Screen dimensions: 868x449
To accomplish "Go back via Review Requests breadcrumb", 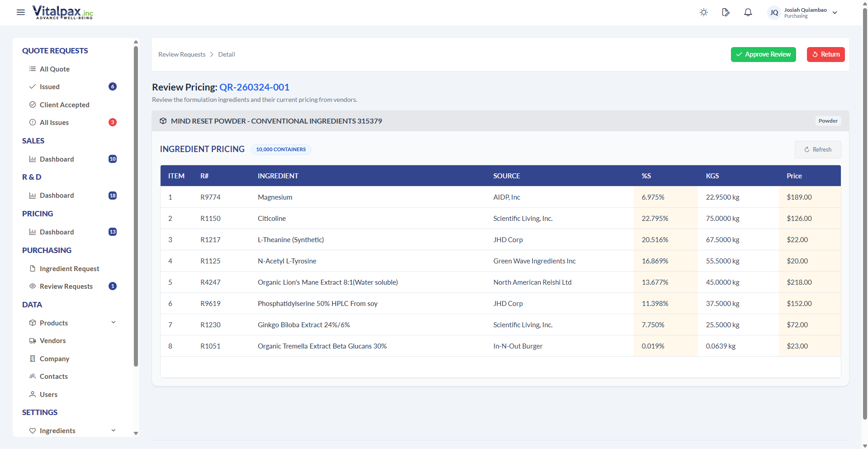I will tap(182, 54).
